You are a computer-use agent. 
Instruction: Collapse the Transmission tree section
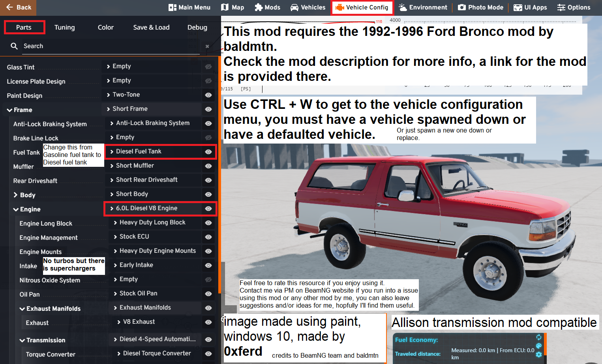[x=23, y=340]
